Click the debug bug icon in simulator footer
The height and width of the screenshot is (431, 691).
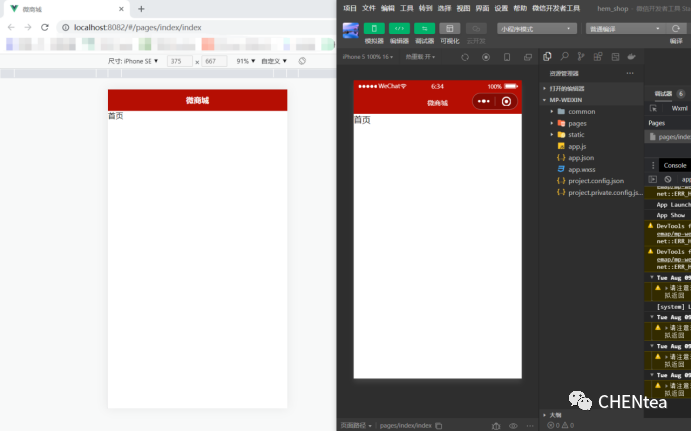coord(496,426)
